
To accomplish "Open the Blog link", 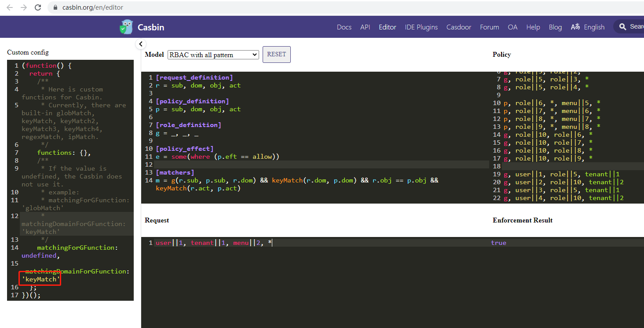I will 555,27.
